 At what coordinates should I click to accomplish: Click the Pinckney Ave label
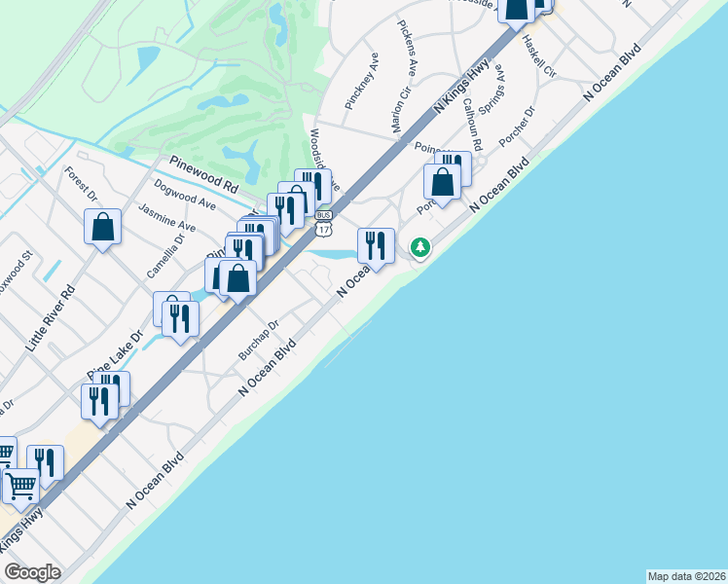click(x=362, y=81)
